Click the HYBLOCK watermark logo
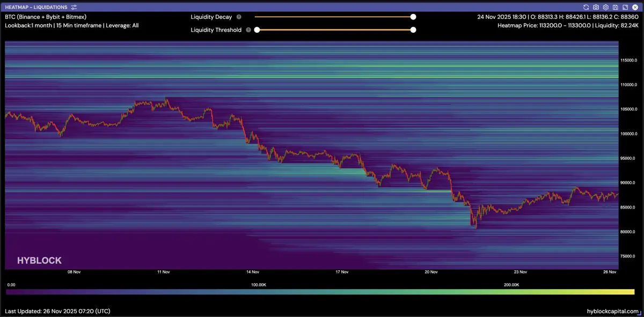The image size is (644, 317). [39, 261]
